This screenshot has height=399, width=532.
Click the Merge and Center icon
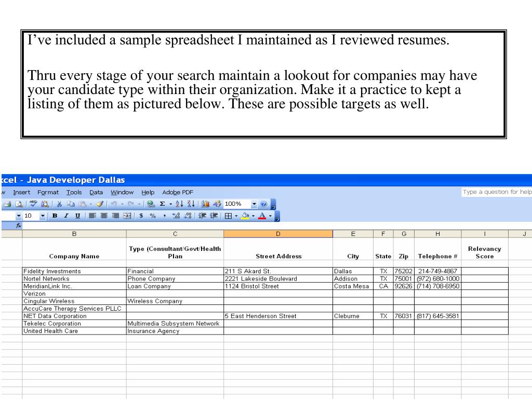[x=127, y=216]
